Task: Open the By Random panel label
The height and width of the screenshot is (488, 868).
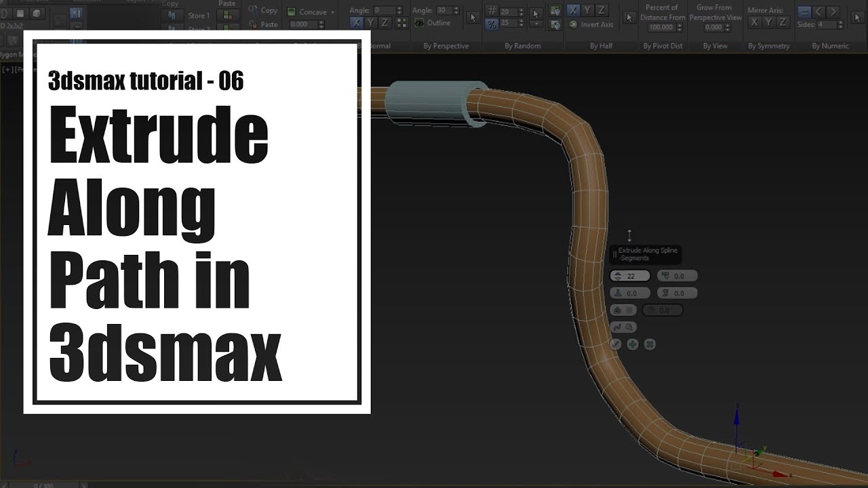Action: point(523,45)
